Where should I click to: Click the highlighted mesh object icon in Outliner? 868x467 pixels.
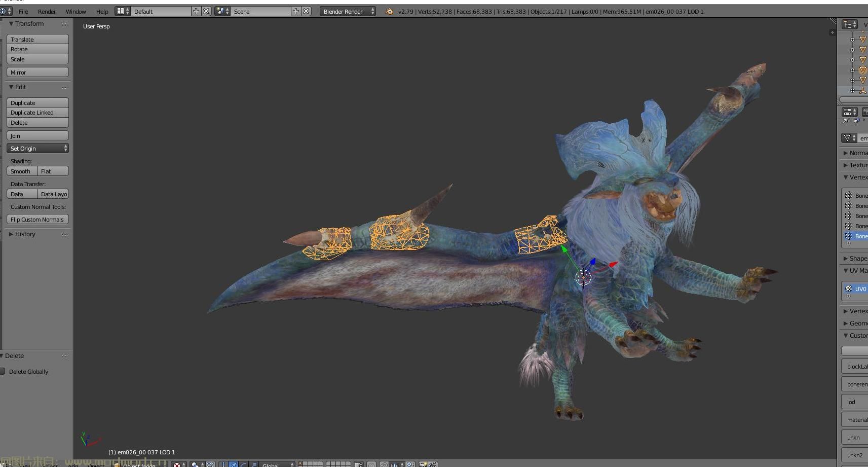pos(863,70)
